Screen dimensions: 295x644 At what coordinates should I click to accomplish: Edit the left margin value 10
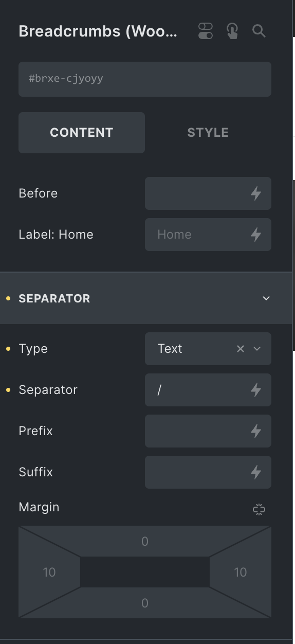tap(49, 572)
